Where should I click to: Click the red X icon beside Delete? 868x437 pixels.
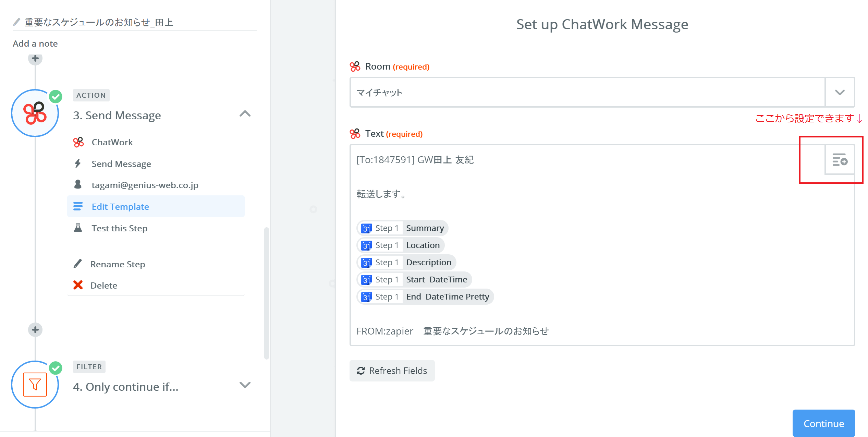coord(78,285)
